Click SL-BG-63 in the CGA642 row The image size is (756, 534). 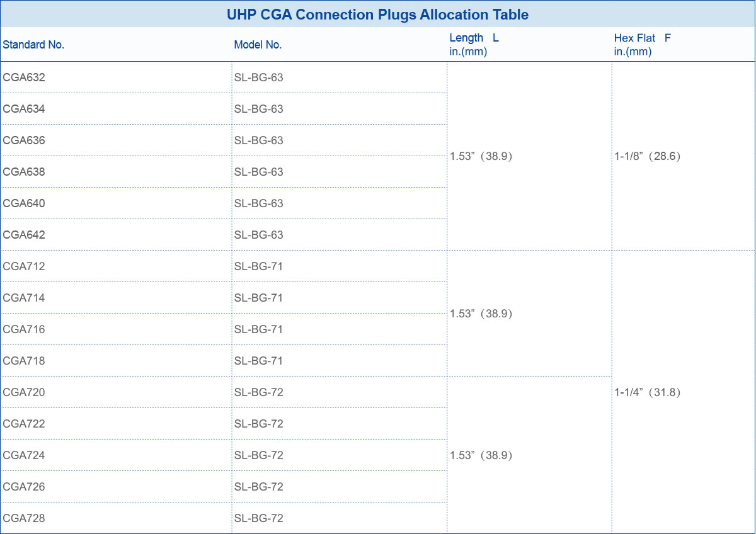pyautogui.click(x=259, y=235)
